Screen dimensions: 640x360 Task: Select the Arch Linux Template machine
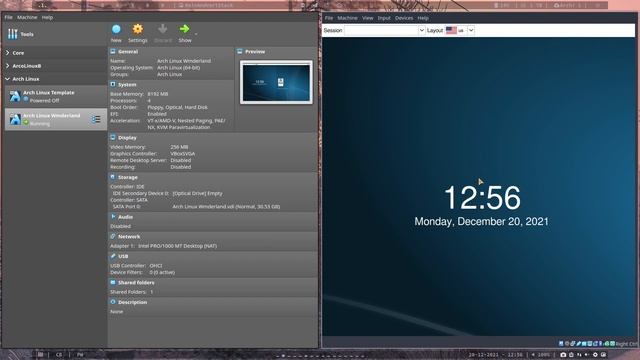(x=56, y=96)
